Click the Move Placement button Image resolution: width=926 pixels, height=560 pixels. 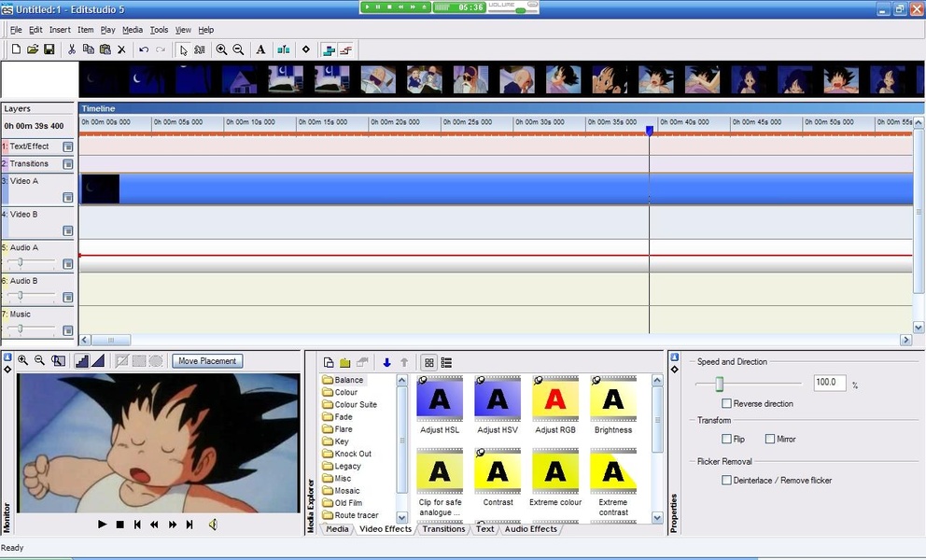coord(207,361)
